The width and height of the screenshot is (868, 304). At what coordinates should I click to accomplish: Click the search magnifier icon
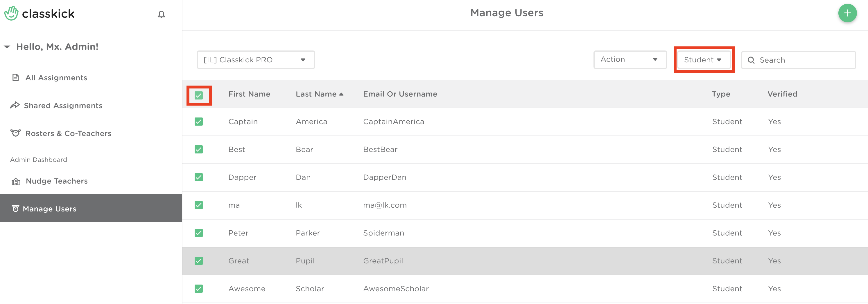(751, 60)
